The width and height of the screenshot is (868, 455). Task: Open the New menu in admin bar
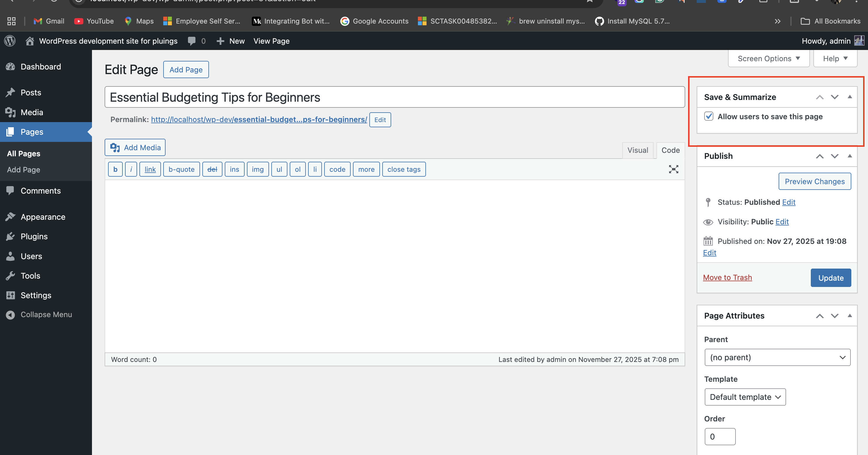tap(231, 41)
